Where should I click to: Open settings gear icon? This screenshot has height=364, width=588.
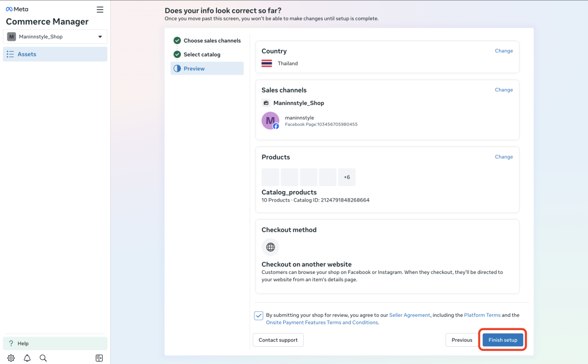pyautogui.click(x=11, y=358)
